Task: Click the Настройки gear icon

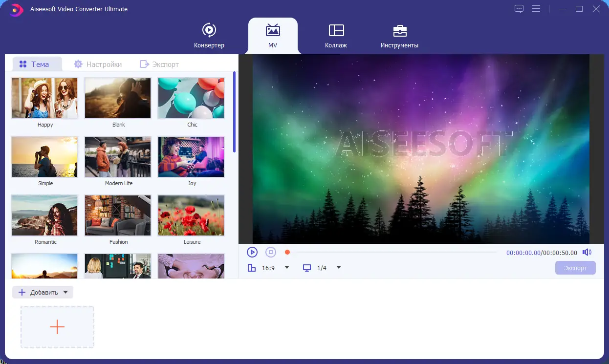Action: click(x=78, y=64)
